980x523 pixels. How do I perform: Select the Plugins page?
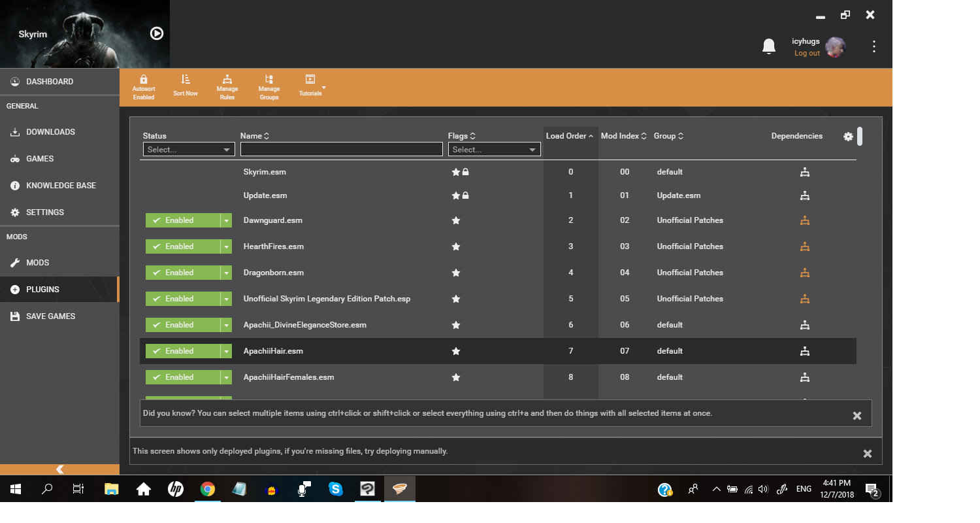click(x=59, y=290)
